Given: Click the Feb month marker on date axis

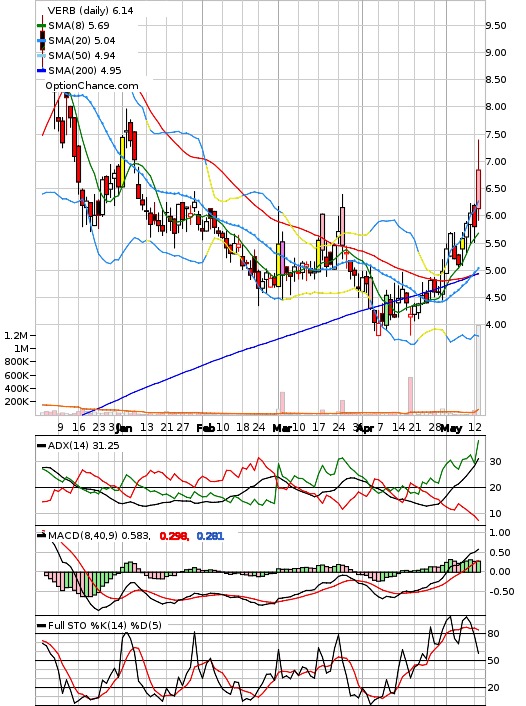Looking at the screenshot, I should [205, 428].
